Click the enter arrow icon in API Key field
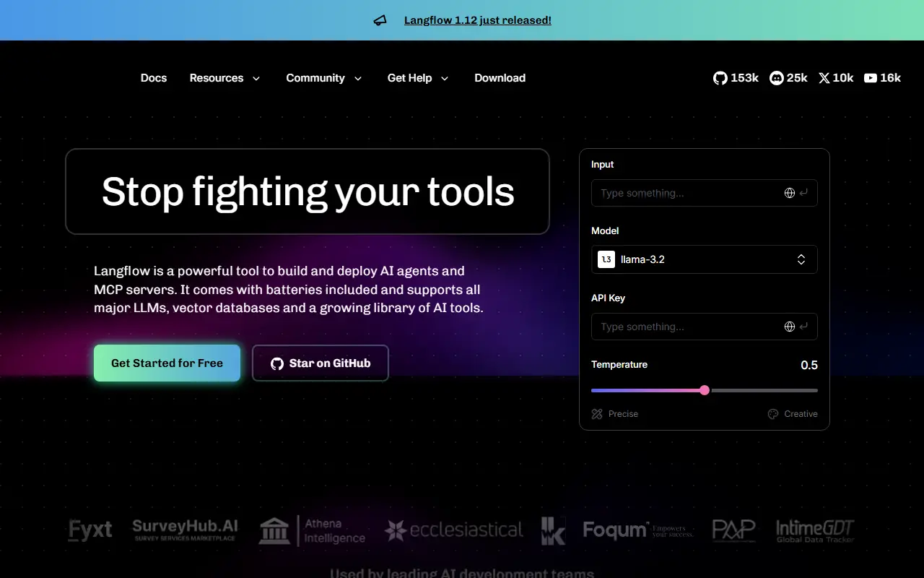Viewport: 924px width, 578px height. (x=803, y=327)
